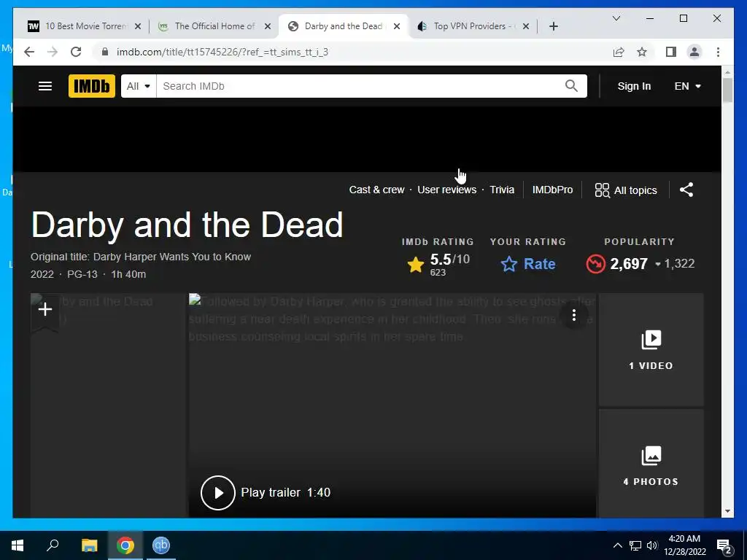The image size is (747, 560).
Task: Toggle Chrome side panel
Action: coord(671,52)
